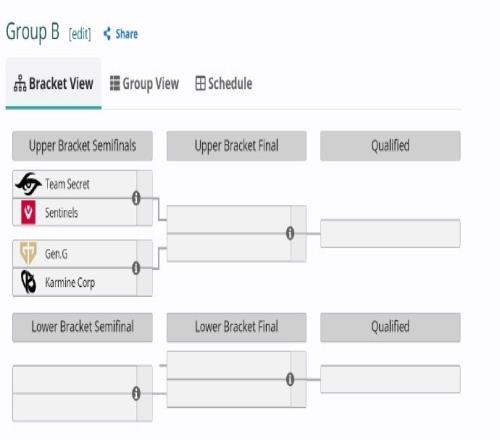
Task: Click the Share link text
Action: pos(127,34)
